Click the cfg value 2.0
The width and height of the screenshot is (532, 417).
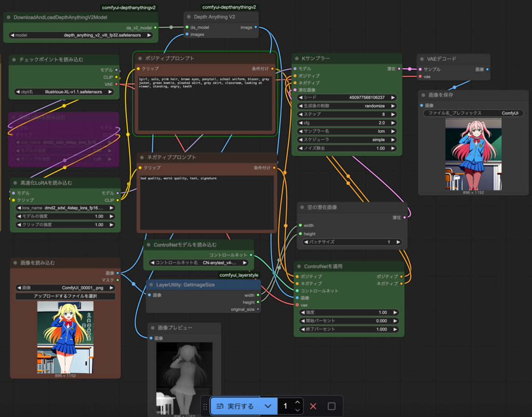pos(382,123)
